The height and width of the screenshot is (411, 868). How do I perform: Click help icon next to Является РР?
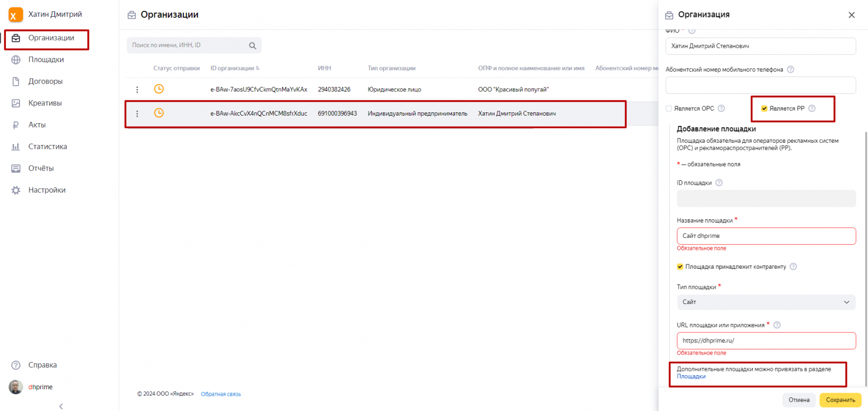pos(812,109)
